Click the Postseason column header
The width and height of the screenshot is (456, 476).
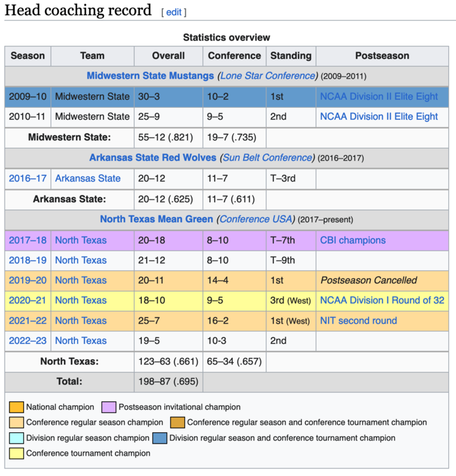tap(382, 56)
